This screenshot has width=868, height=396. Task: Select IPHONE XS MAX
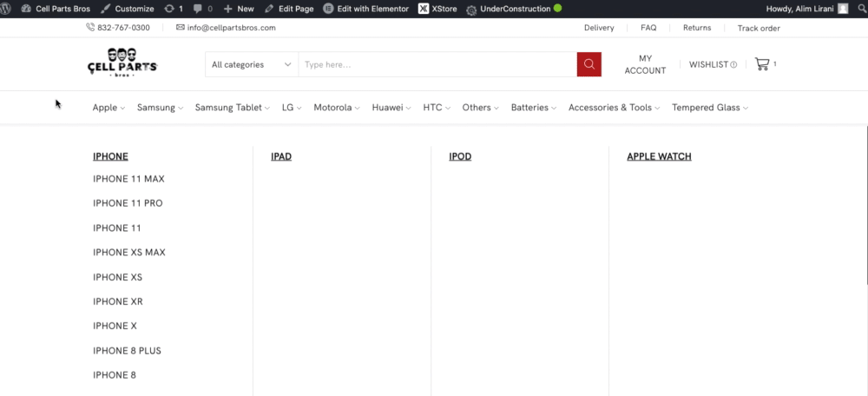[129, 253]
